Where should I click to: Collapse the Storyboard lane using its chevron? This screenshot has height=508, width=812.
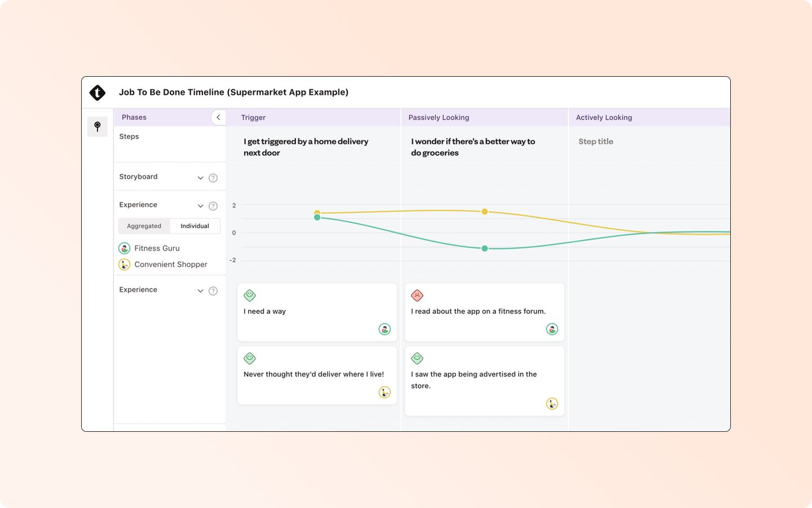pos(200,178)
